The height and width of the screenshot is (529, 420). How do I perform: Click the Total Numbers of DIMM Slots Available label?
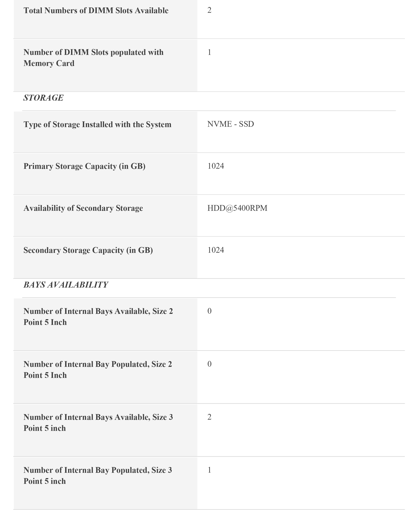pyautogui.click(x=96, y=10)
